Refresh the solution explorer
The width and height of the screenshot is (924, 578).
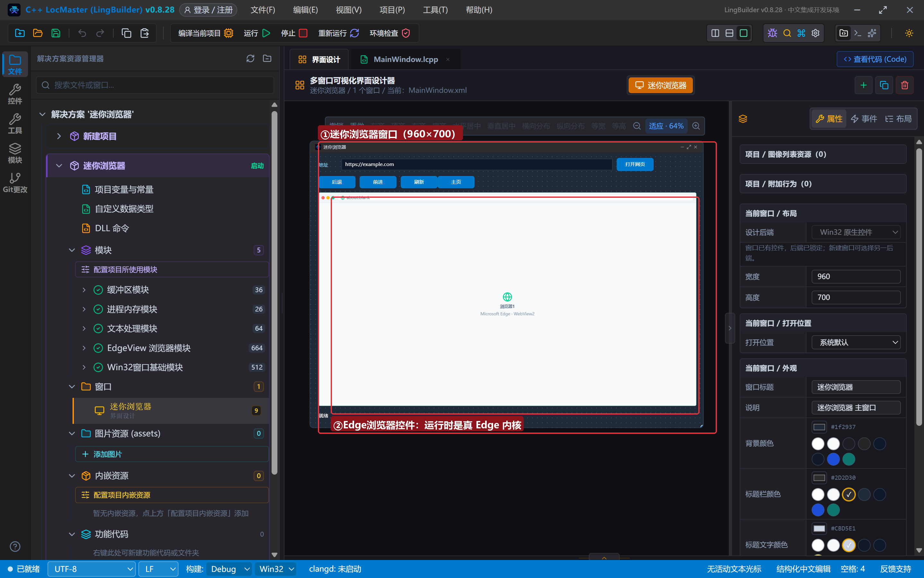click(250, 58)
